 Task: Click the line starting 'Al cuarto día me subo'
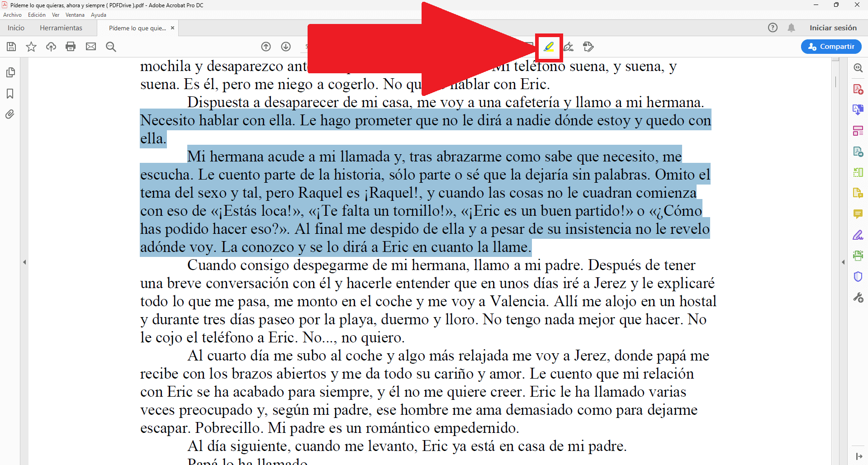[x=448, y=356]
